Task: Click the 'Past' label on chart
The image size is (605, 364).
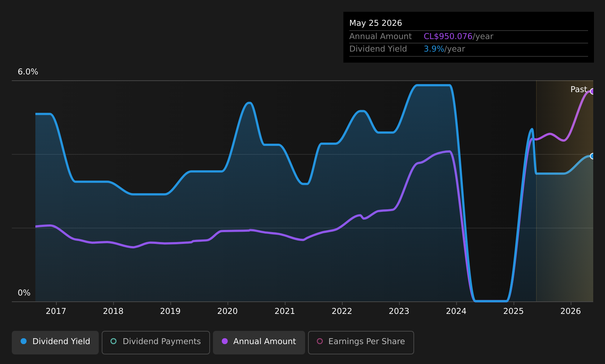Action: [x=578, y=90]
